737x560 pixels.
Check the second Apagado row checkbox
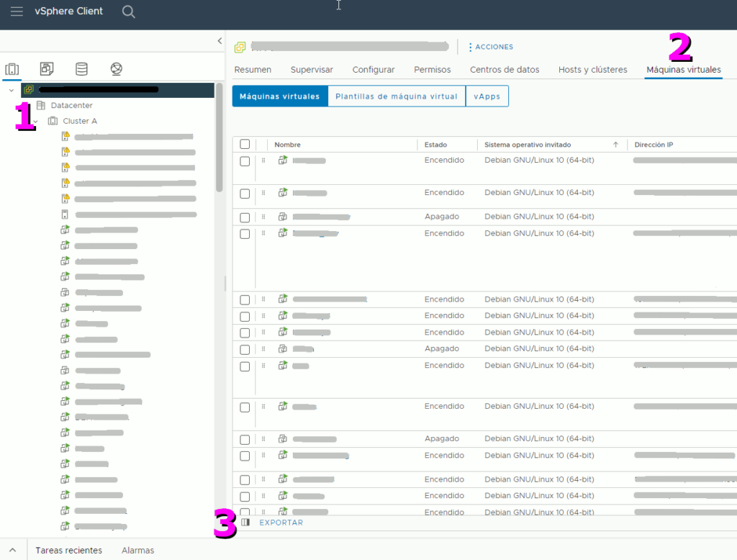(x=245, y=350)
